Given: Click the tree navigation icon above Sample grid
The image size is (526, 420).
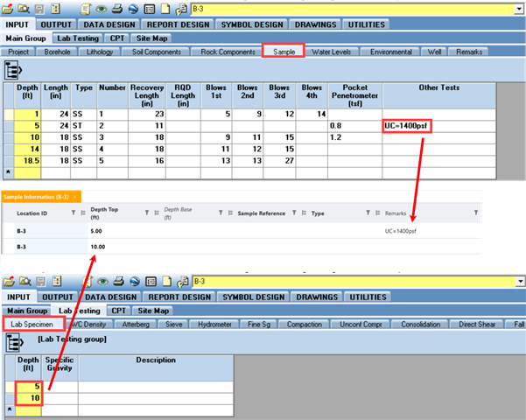Looking at the screenshot, I should click(14, 70).
